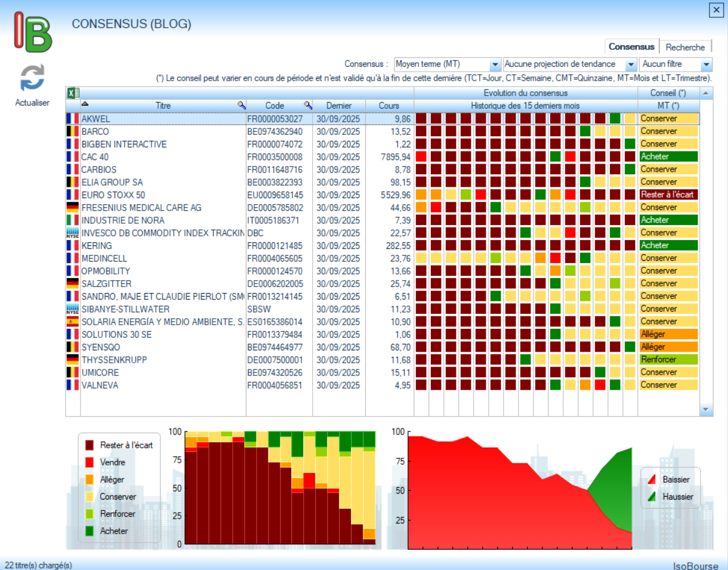Click the Rester à l'écart advice for EURO STOXX 50

668,195
